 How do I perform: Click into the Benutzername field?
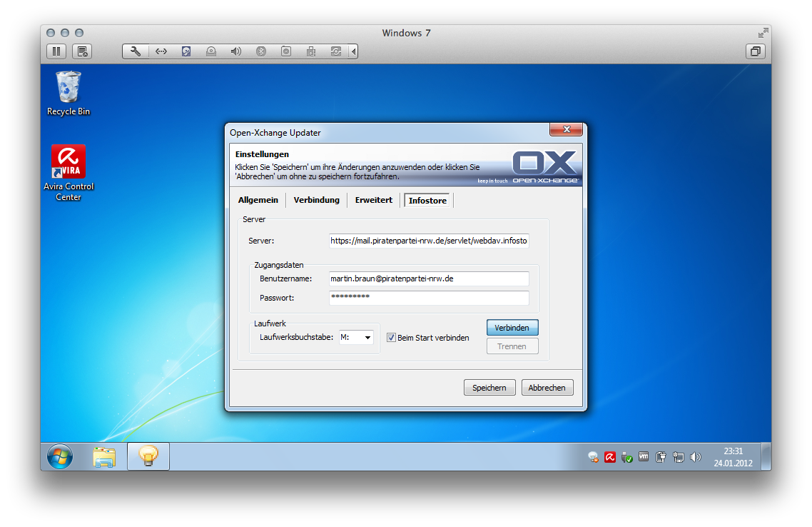pos(428,278)
